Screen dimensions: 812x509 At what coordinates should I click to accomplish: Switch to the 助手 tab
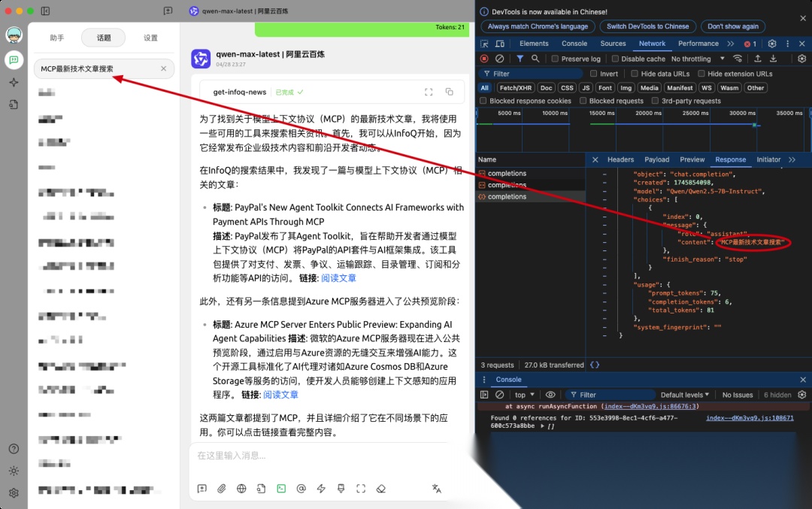pos(57,38)
